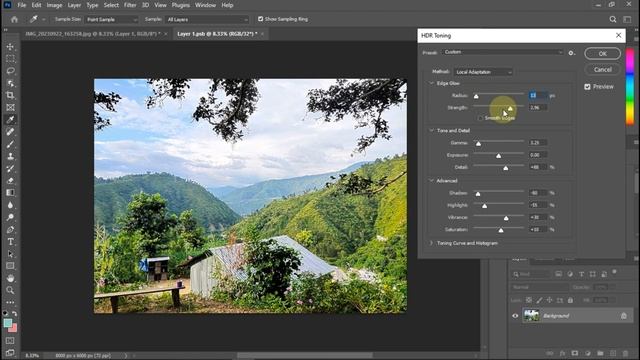
Task: Select the Spot Healing Brush tool
Action: [x=10, y=132]
